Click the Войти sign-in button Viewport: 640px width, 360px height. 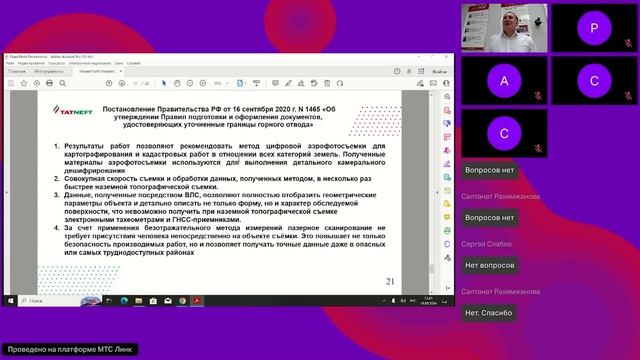click(440, 71)
